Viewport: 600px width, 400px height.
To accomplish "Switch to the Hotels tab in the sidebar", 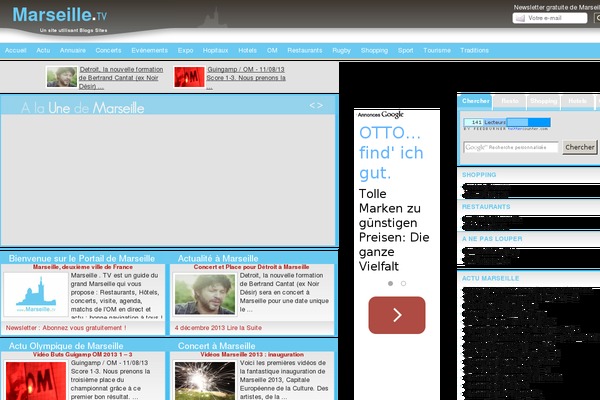I will [577, 101].
